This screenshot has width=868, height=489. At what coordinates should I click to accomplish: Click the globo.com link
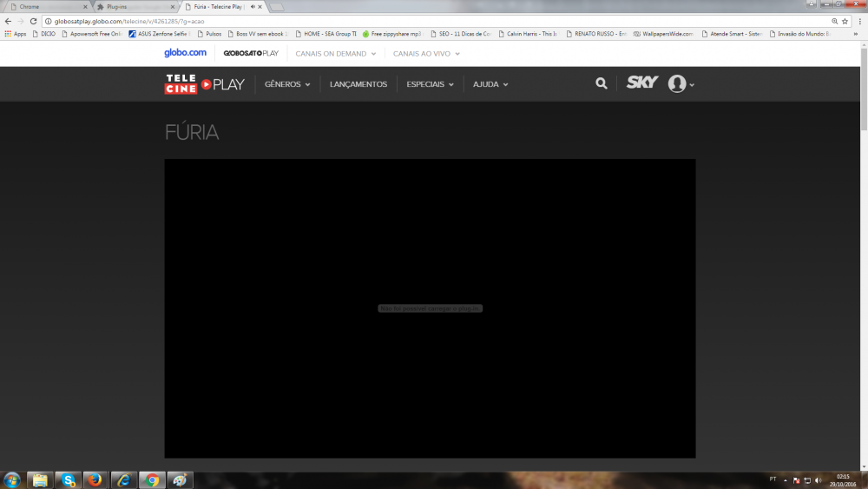click(x=185, y=53)
